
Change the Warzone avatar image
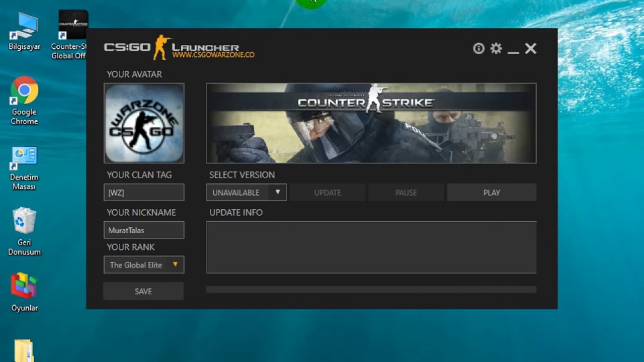[144, 123]
